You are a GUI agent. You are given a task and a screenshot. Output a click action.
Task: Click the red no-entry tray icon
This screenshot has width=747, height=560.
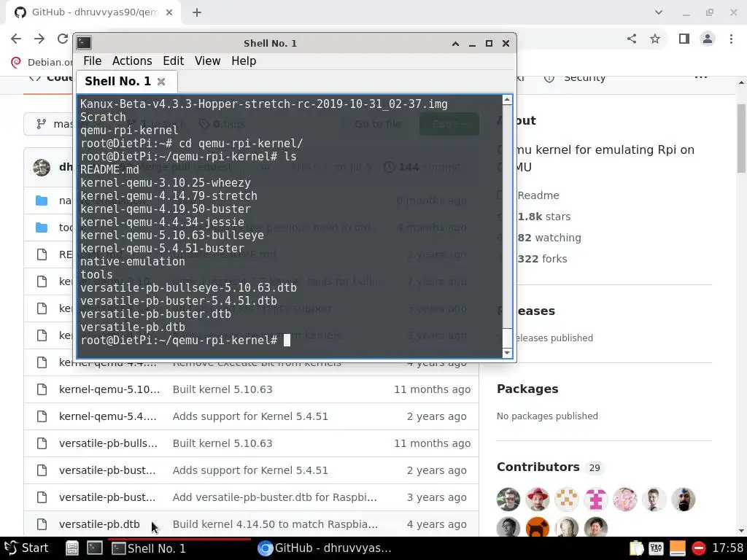coord(698,548)
